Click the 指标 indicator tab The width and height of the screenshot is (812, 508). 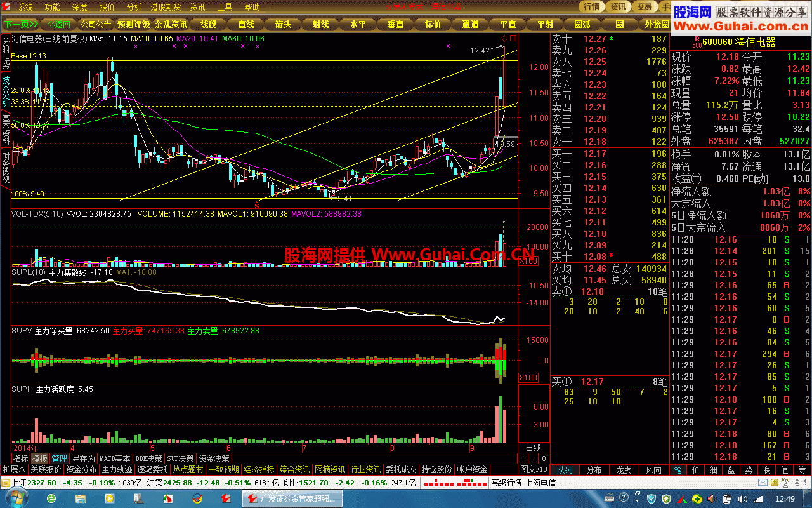click(21, 458)
